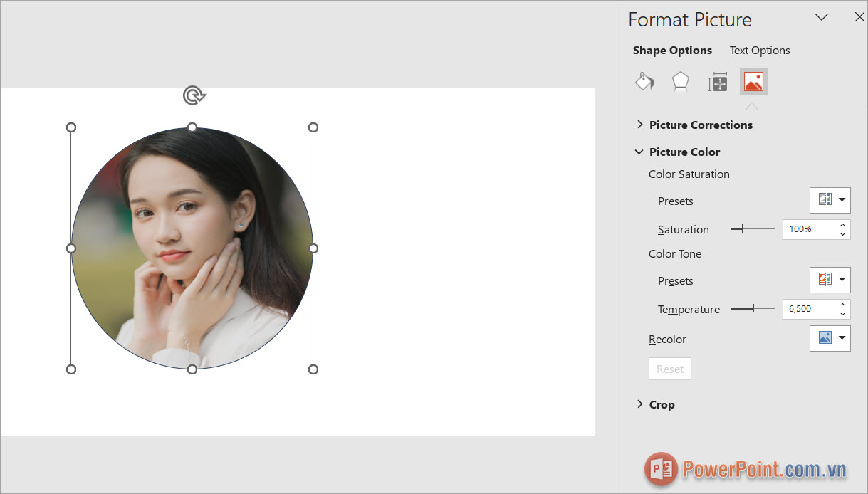Open Format Picture pane options chevron
The image size is (868, 494).
pyautogui.click(x=822, y=18)
